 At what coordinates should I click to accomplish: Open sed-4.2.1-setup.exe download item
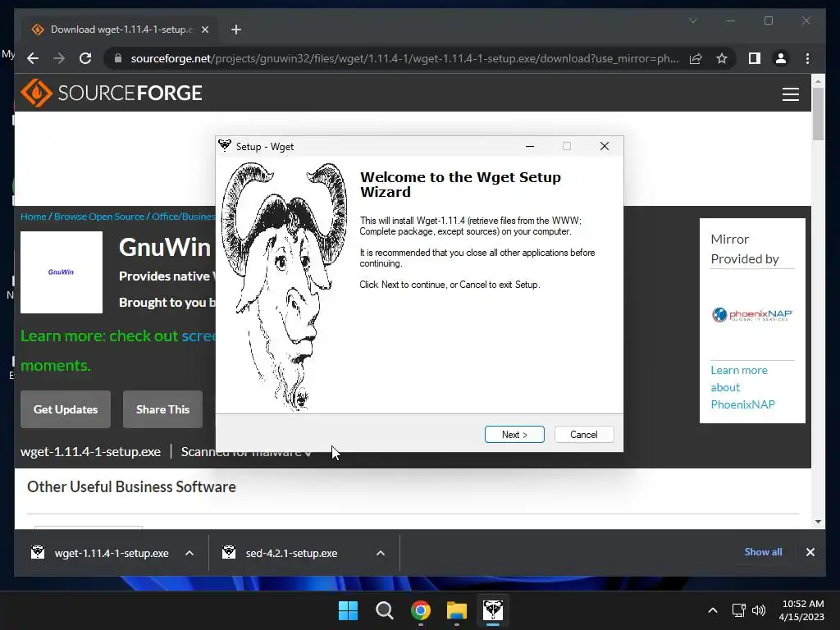281,553
